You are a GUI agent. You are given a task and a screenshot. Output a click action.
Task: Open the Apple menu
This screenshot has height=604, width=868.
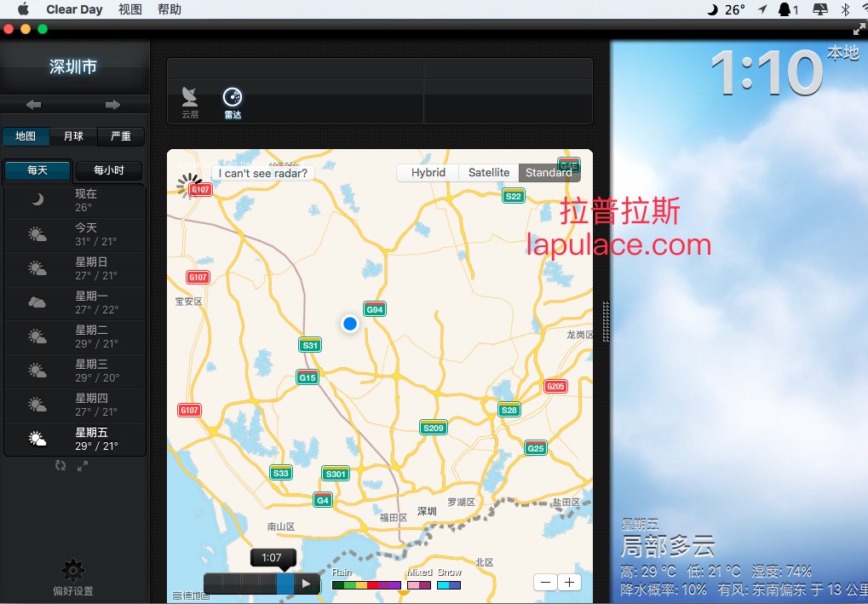tap(24, 9)
